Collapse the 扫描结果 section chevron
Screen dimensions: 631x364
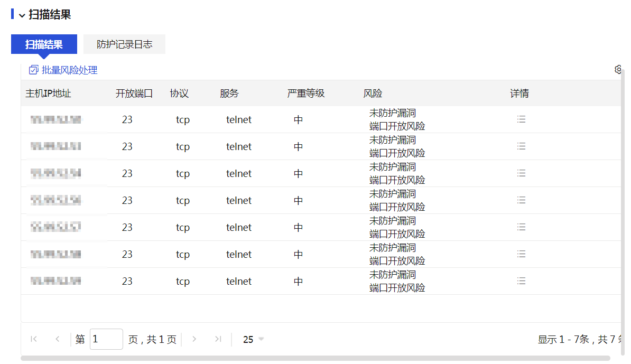pos(22,15)
